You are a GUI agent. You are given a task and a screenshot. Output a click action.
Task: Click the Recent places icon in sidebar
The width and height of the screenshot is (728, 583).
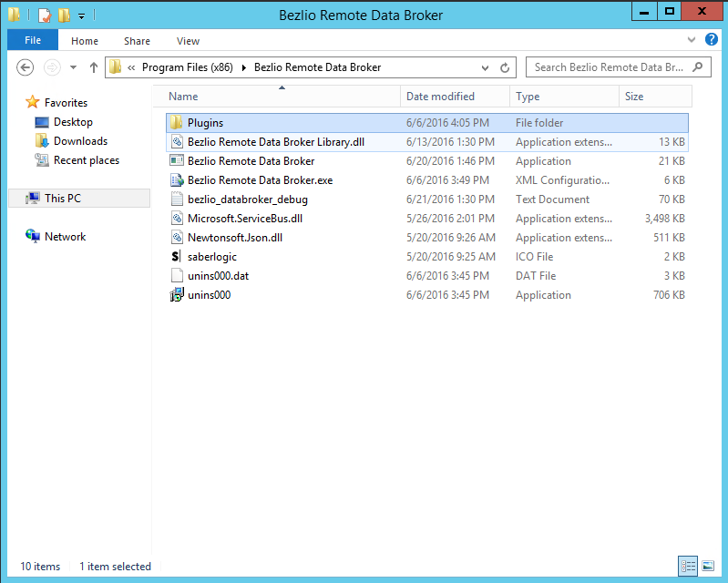42,160
